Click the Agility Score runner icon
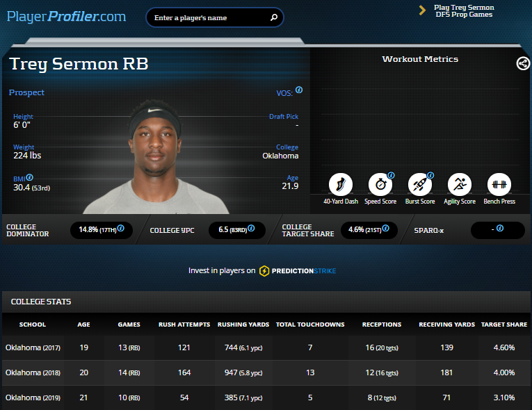The image size is (532, 410). [459, 185]
